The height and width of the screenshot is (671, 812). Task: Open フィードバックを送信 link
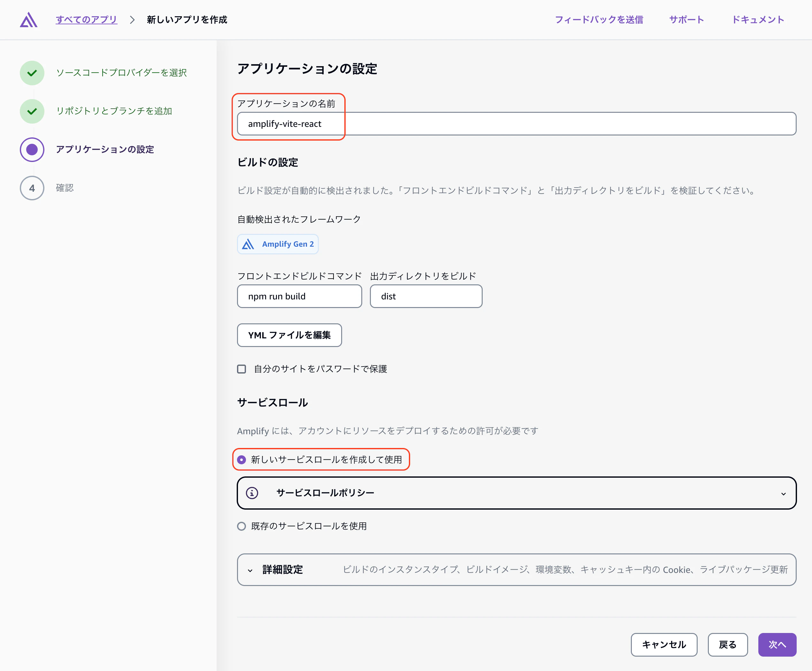pyautogui.click(x=599, y=20)
